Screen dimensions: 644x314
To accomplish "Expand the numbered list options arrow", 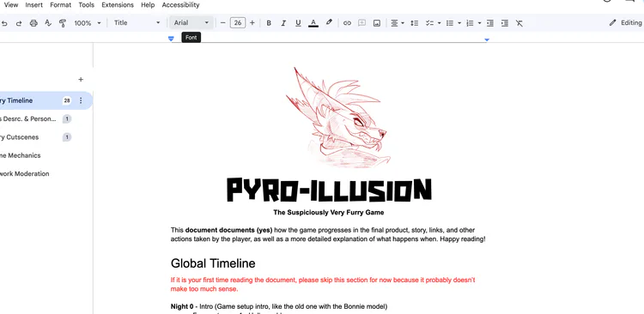I will [x=479, y=23].
